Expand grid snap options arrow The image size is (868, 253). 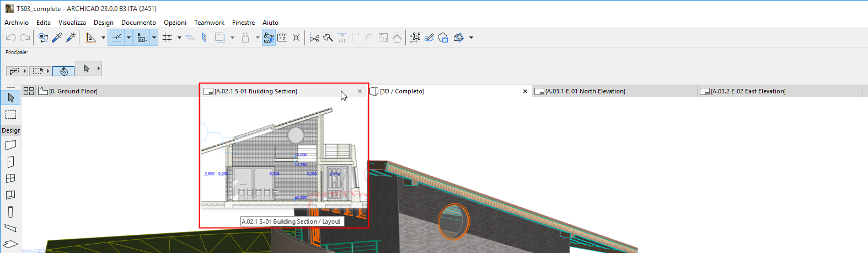point(179,38)
